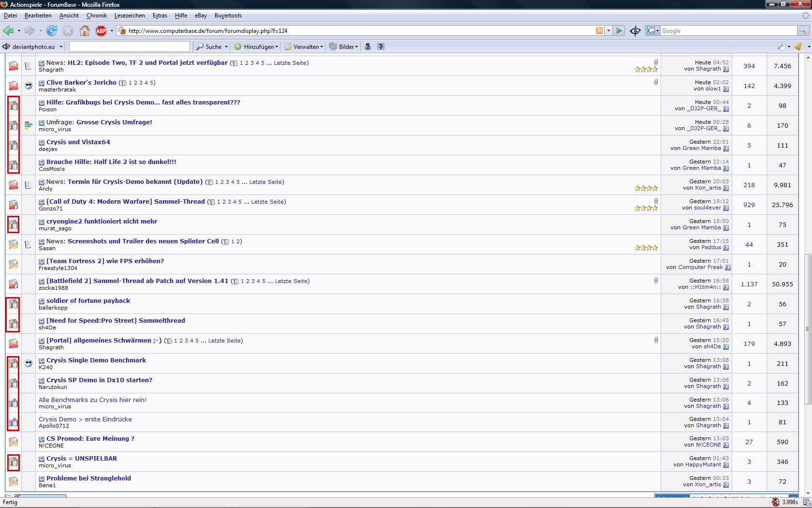Open the Google search engine selector

pos(652,30)
